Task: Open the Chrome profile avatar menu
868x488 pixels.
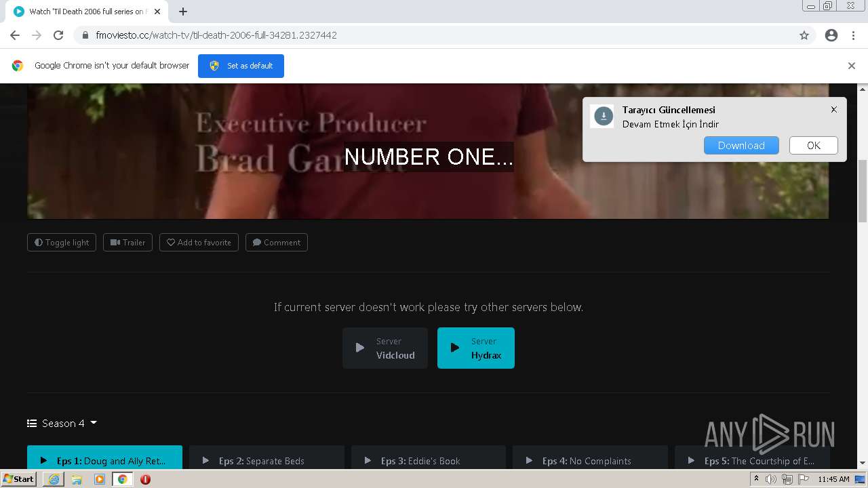Action: click(x=831, y=35)
